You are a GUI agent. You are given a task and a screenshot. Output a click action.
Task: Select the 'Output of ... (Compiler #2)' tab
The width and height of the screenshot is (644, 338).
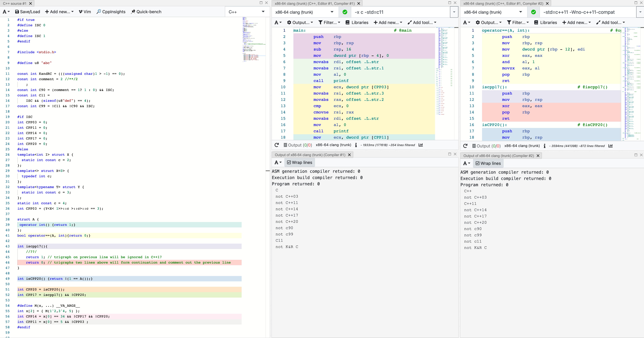499,156
